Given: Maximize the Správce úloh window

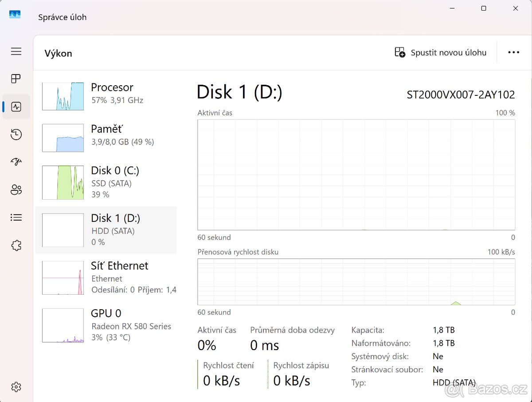Looking at the screenshot, I should point(484,8).
